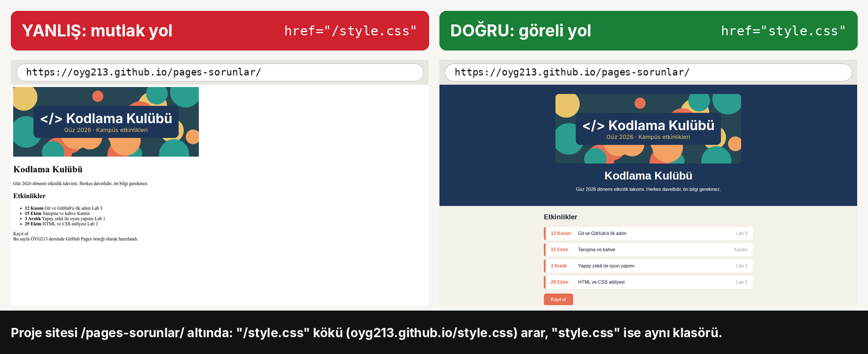Click the unstyled 'Kayıt ol' link in left page
Image resolution: width=868 pixels, height=354 pixels.
coord(21,234)
